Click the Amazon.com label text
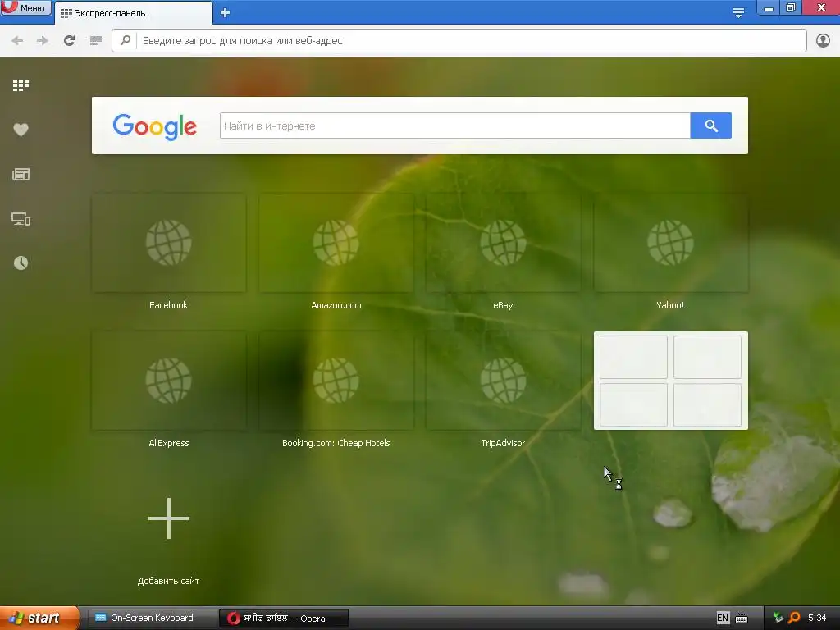The width and height of the screenshot is (840, 630). click(x=336, y=305)
